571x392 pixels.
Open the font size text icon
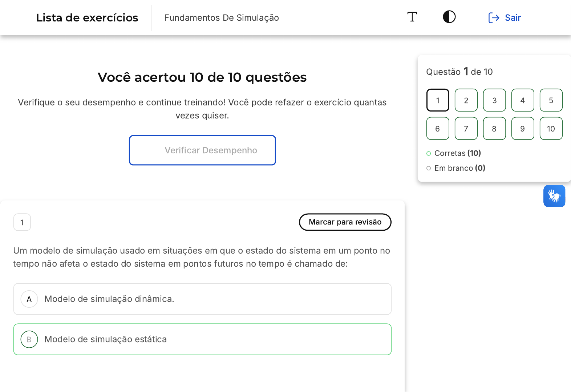coord(412,17)
